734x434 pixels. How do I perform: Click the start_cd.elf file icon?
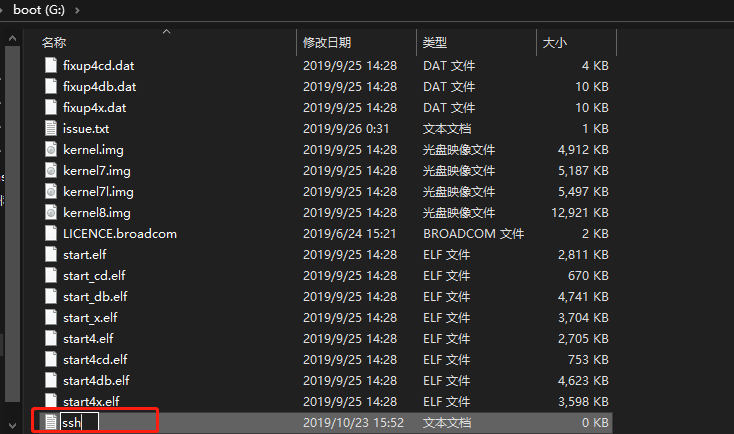click(x=51, y=275)
